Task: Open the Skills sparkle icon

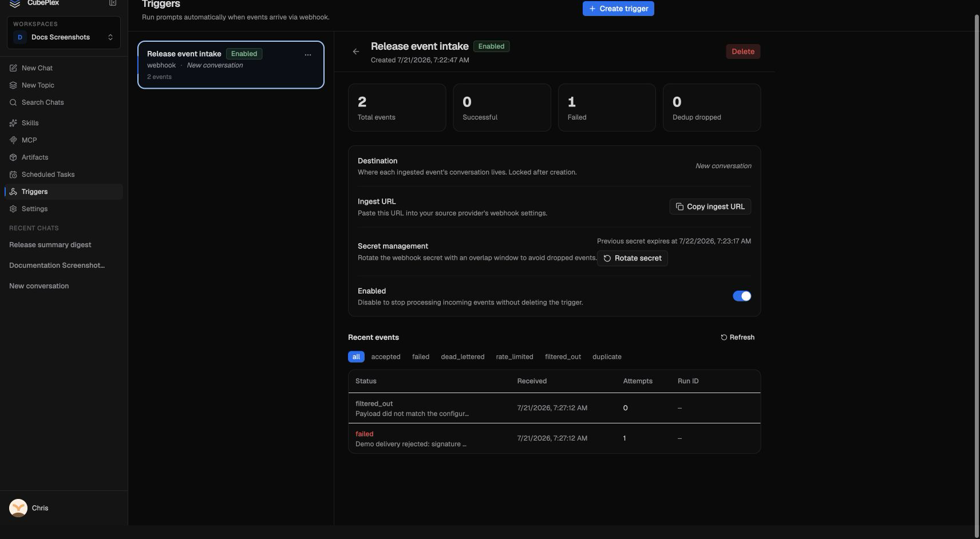Action: [x=13, y=123]
